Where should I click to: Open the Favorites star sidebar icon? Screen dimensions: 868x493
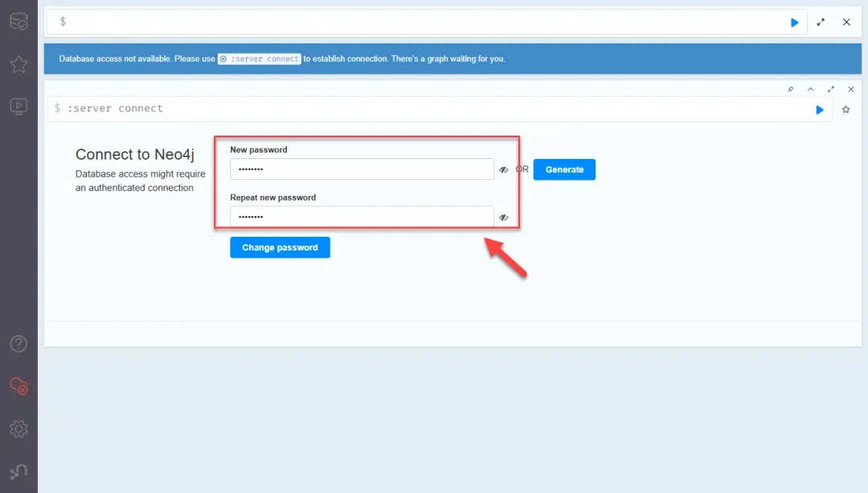click(18, 64)
